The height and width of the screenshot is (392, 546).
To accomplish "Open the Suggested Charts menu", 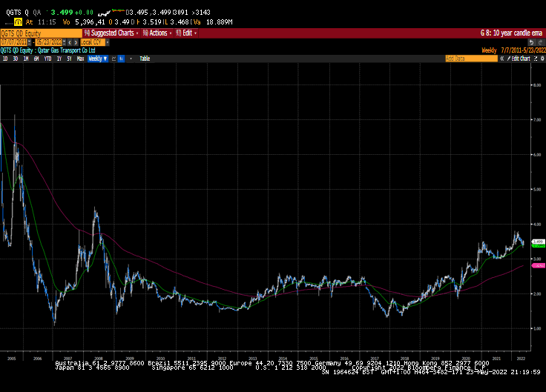I will (x=111, y=33).
